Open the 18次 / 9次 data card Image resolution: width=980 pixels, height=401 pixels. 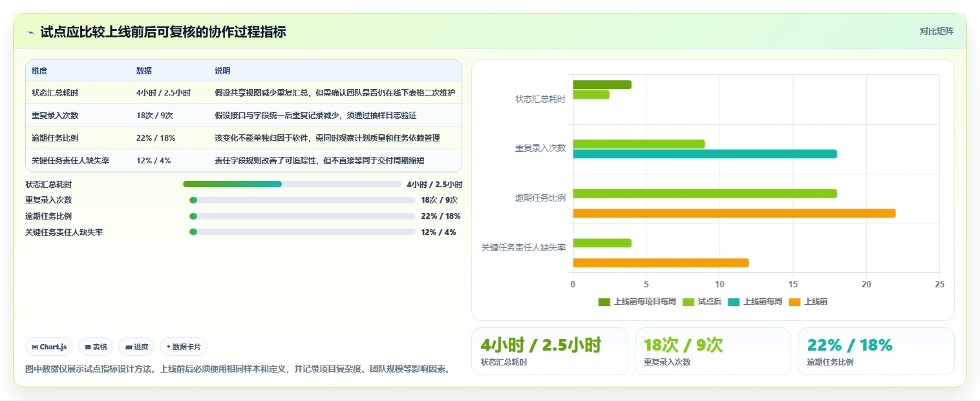(x=713, y=351)
